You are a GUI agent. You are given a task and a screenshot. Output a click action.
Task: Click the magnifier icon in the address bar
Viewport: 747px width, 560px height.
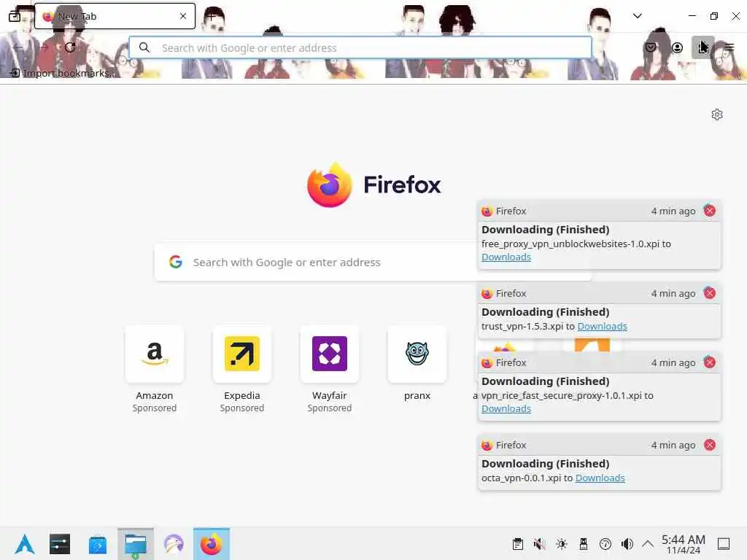point(144,47)
